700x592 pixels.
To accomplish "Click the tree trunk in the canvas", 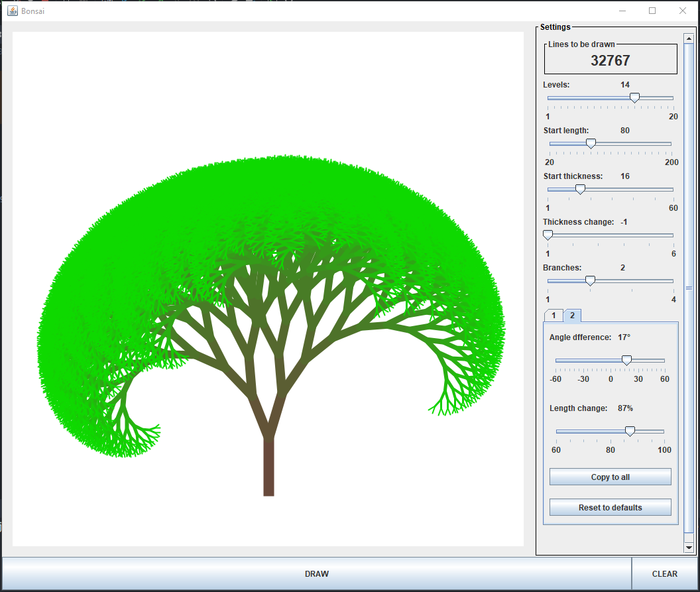I will 268,467.
